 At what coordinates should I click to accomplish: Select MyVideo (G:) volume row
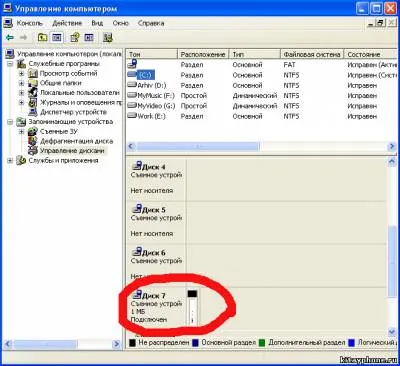(x=262, y=106)
